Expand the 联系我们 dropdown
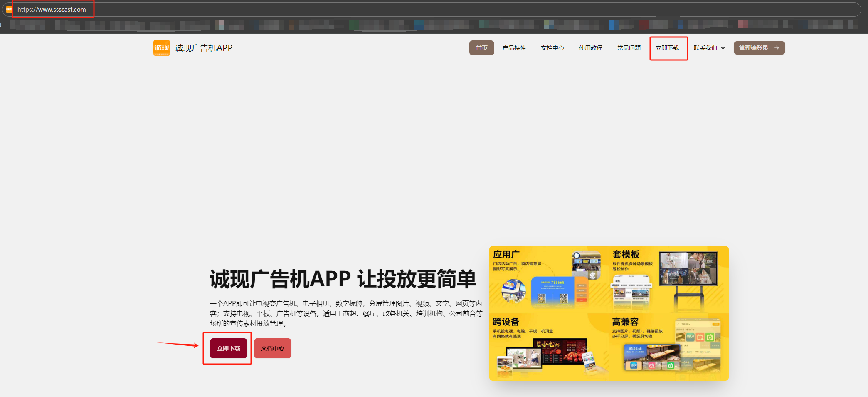Image resolution: width=868 pixels, height=397 pixels. point(709,48)
